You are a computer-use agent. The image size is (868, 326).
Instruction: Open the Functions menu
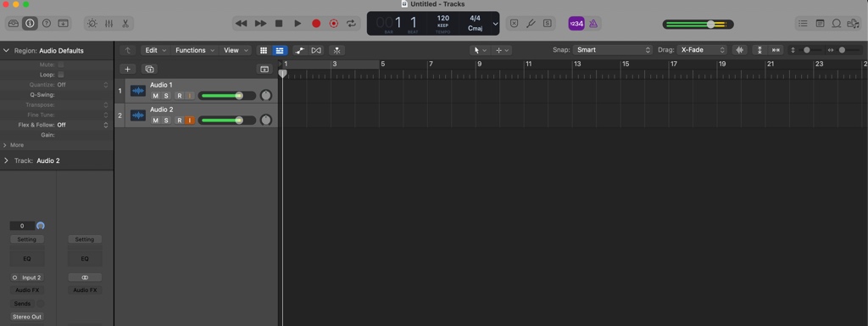coord(195,50)
